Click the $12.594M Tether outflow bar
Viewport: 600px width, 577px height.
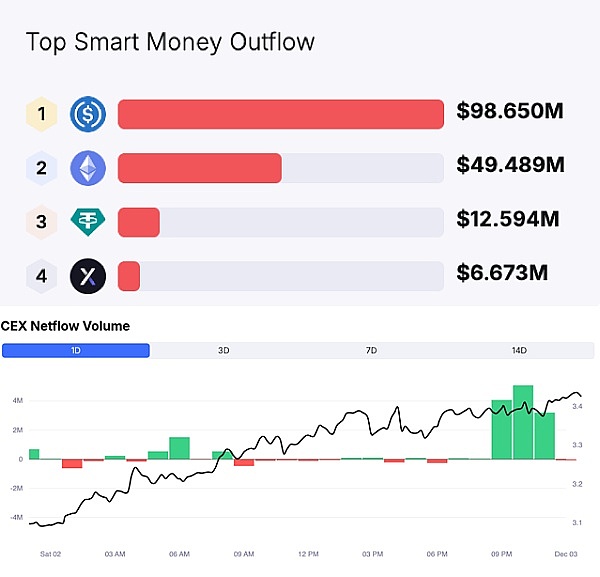pyautogui.click(x=139, y=222)
